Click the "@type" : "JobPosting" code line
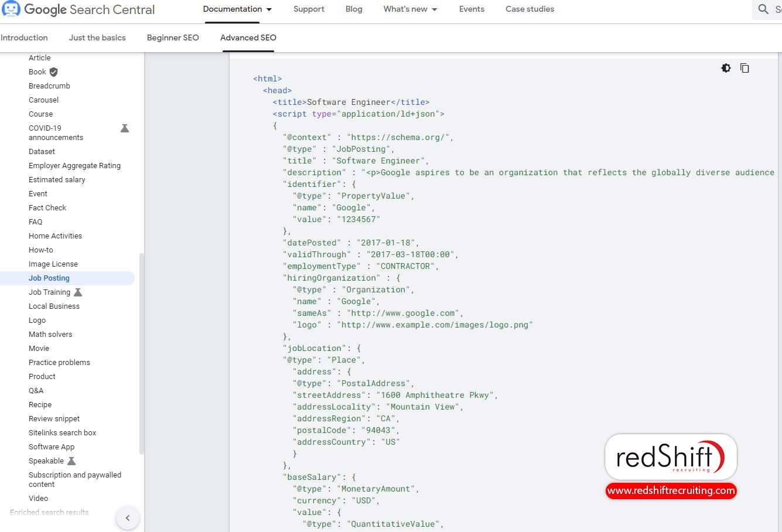This screenshot has height=532, width=782. 339,149
